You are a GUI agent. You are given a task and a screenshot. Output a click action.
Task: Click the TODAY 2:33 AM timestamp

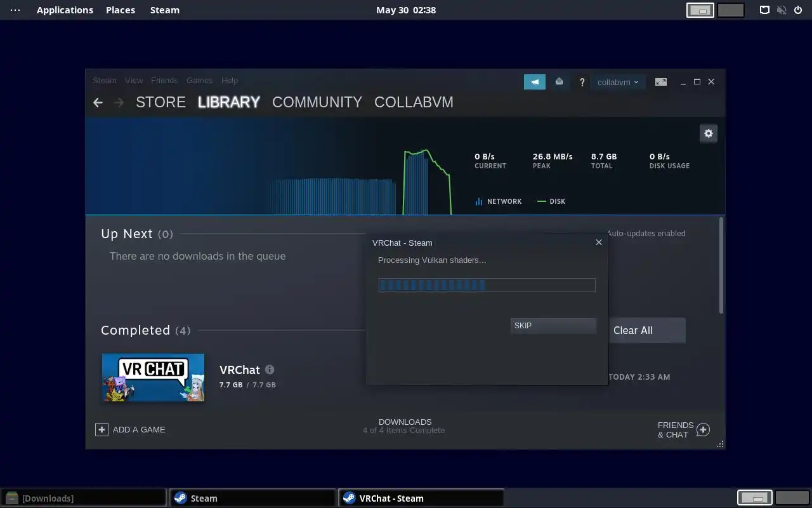pyautogui.click(x=639, y=377)
